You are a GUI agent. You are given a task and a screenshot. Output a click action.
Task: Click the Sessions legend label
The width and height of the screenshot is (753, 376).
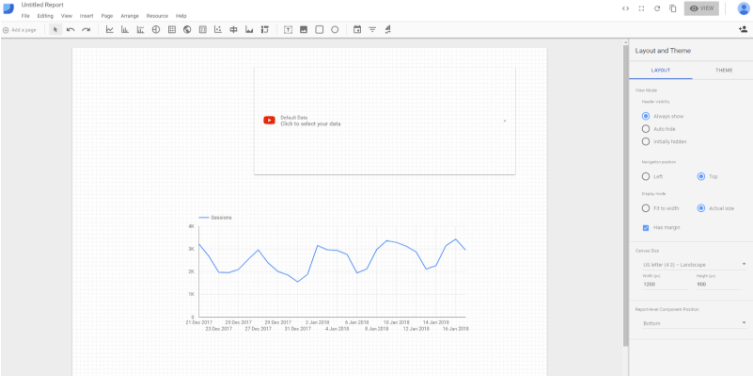(221, 218)
